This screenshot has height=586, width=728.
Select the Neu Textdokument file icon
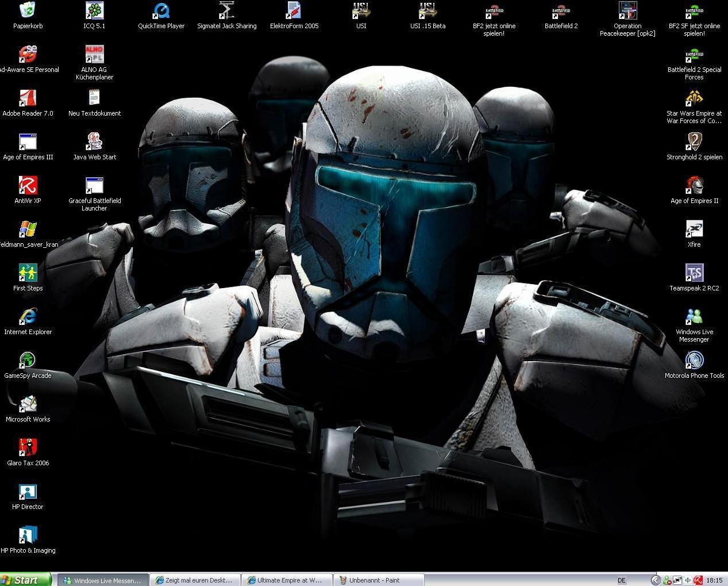(94, 98)
